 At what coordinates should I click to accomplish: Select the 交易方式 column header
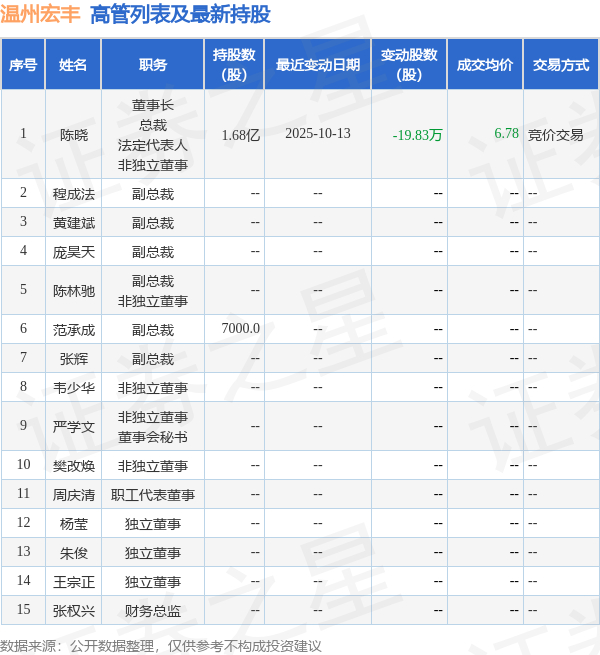pos(561,65)
